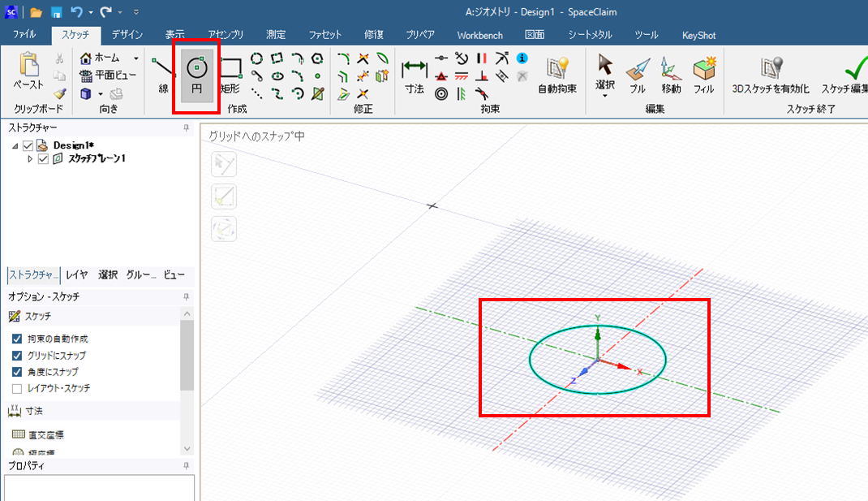Click the format painter brush icon

[60, 93]
